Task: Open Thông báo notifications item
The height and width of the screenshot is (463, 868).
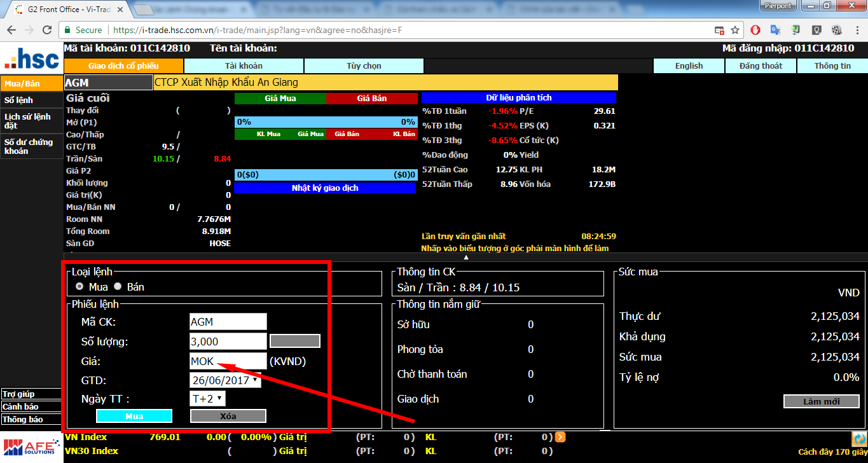Action: pos(30,420)
